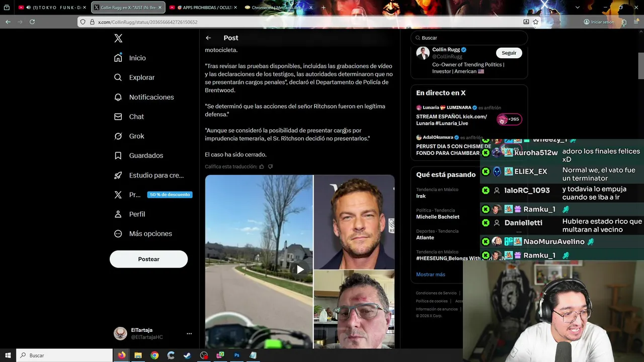
Task: Open the X logo home icon
Action: tap(118, 38)
